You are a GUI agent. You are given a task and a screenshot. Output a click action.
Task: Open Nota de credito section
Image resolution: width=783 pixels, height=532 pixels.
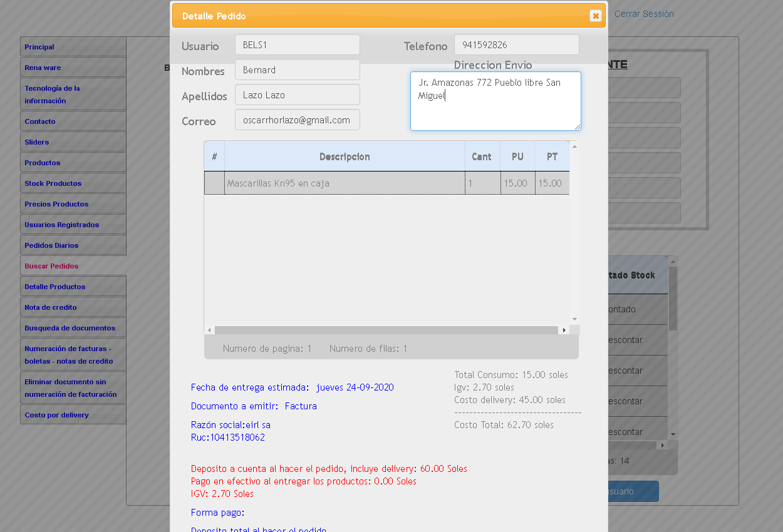51,307
